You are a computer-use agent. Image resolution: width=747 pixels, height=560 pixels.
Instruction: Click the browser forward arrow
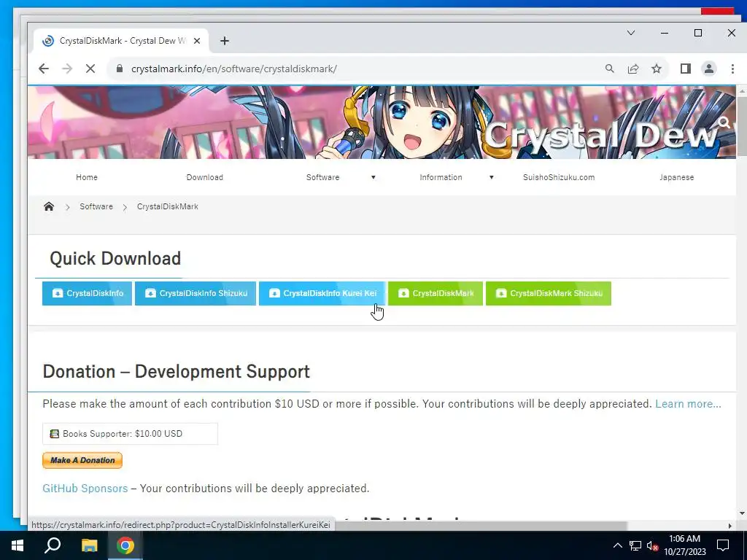pyautogui.click(x=66, y=69)
